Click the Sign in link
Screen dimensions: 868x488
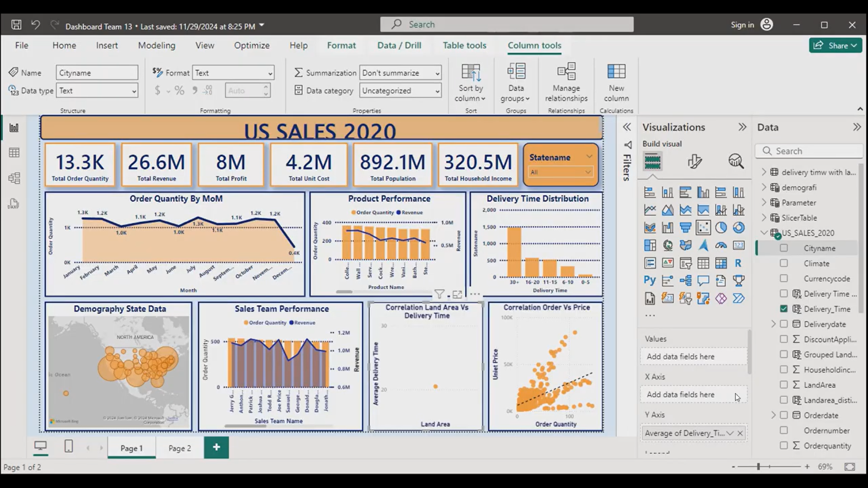(742, 25)
